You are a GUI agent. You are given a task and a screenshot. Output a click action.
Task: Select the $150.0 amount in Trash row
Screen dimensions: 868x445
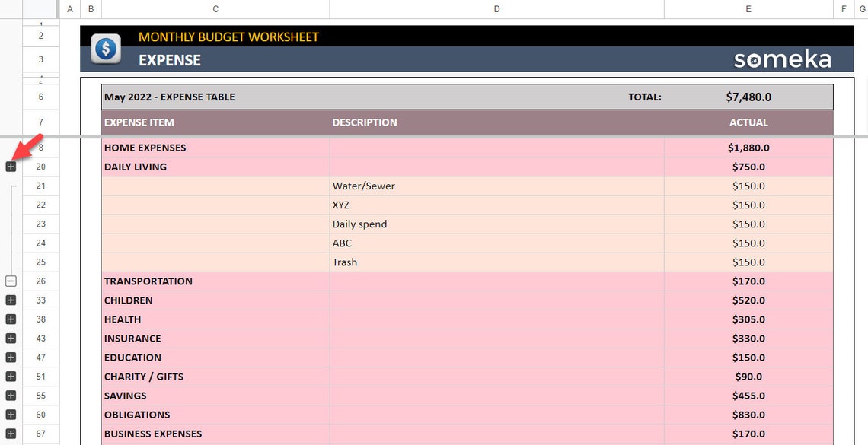748,262
